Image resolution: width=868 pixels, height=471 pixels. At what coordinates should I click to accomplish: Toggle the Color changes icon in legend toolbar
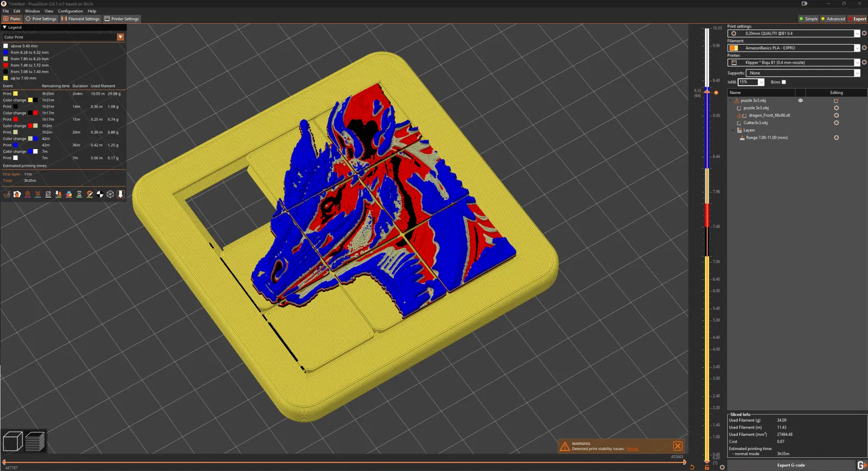[x=69, y=194]
